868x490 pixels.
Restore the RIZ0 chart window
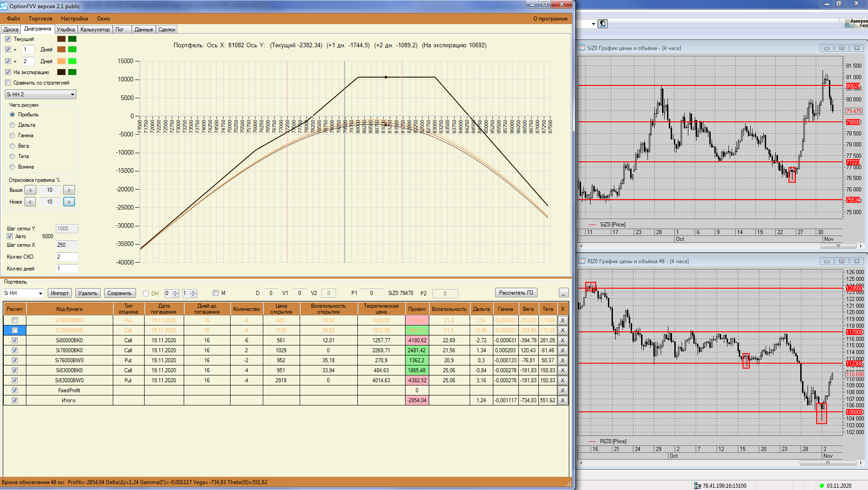pos(842,261)
